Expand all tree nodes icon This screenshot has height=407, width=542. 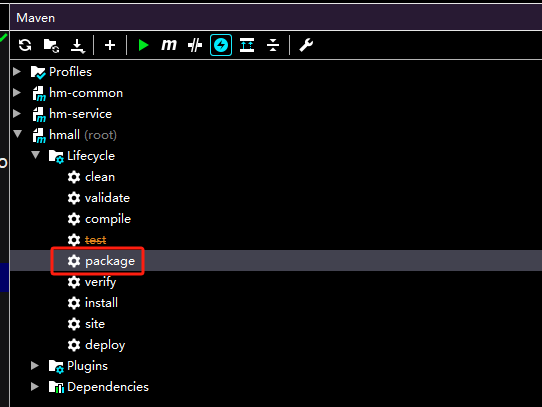point(247,45)
